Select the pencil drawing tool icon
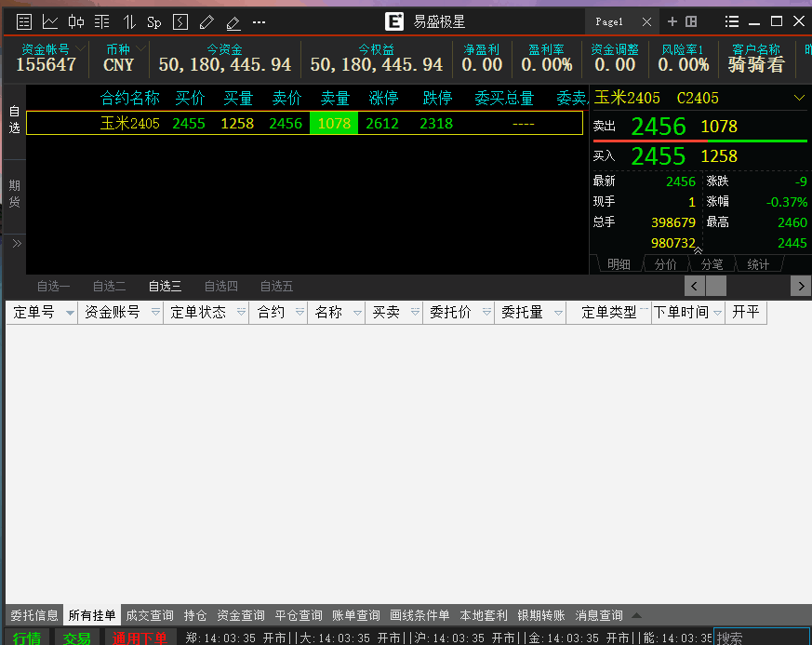 coord(206,21)
